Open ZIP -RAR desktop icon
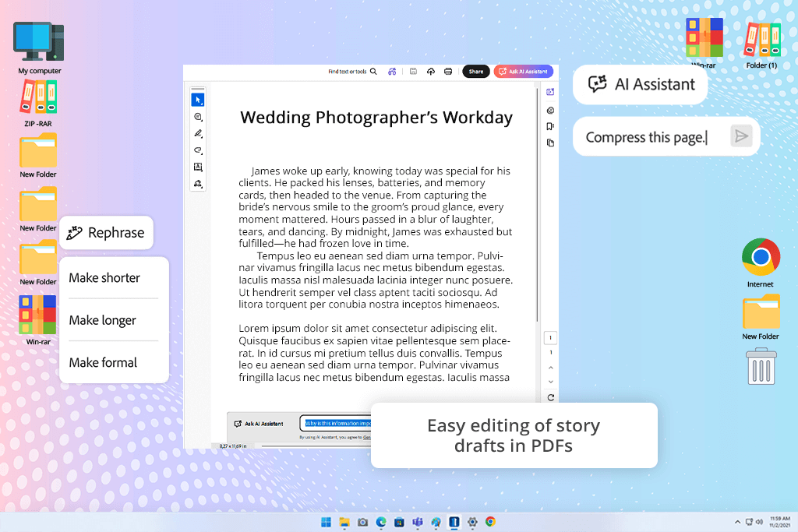This screenshot has width=798, height=532. [38, 104]
